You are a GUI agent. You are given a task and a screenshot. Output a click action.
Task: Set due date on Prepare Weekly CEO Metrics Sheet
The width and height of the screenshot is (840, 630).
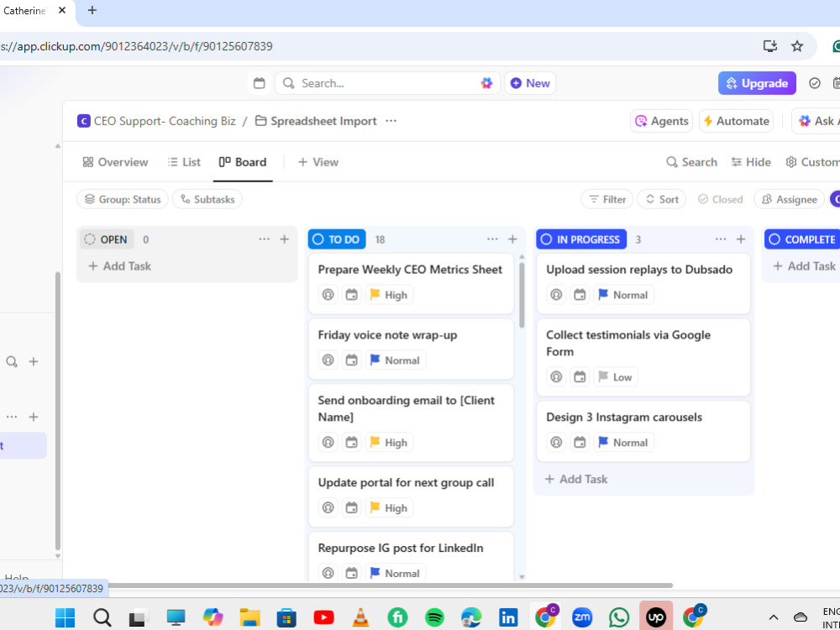[x=351, y=295]
